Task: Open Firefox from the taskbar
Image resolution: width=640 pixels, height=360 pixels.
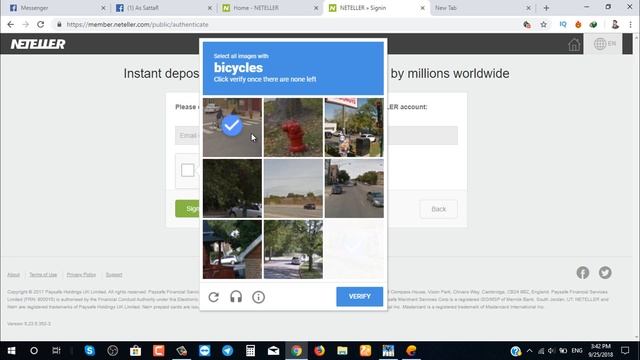Action: pyautogui.click(x=320, y=351)
